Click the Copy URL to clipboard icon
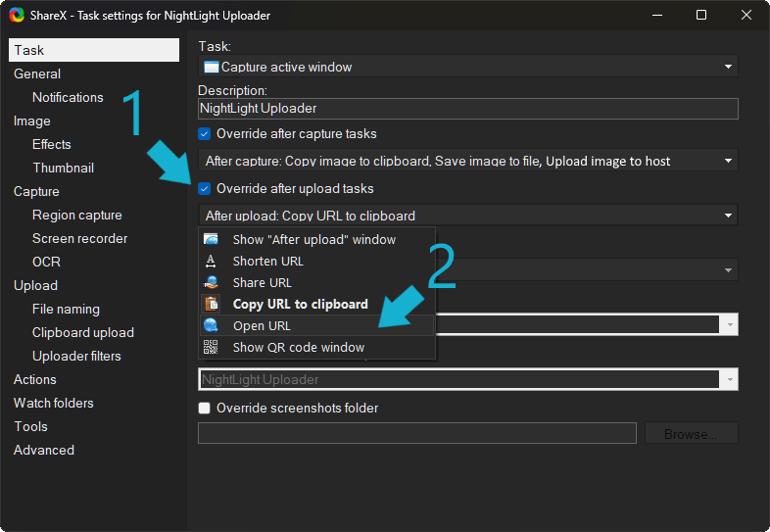 tap(211, 304)
